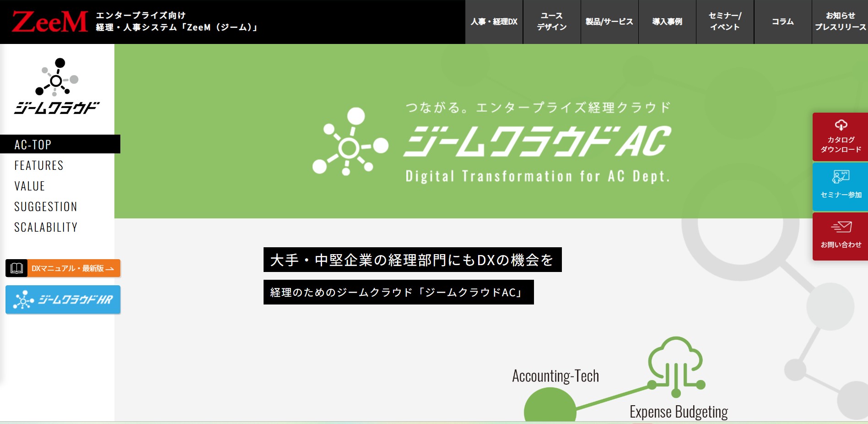Open the ジームクラウドHR blue banner

(63, 300)
